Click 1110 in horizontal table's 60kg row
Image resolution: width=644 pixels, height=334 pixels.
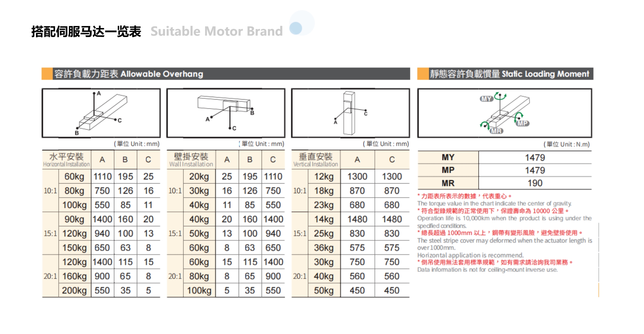(102, 176)
